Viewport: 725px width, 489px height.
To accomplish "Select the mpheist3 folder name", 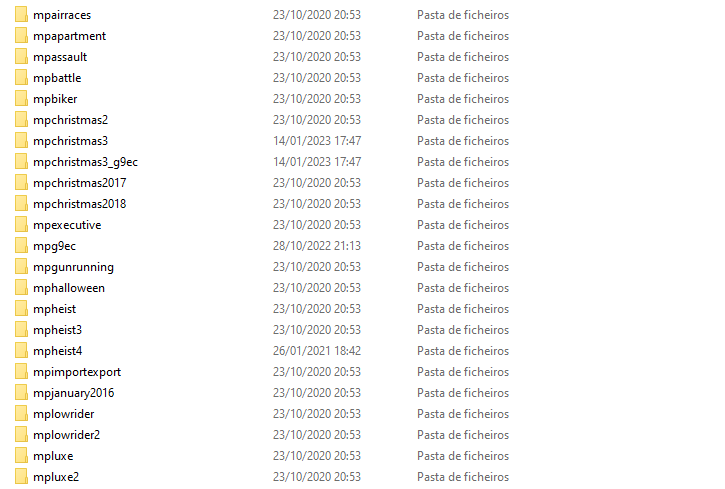I will 57,330.
